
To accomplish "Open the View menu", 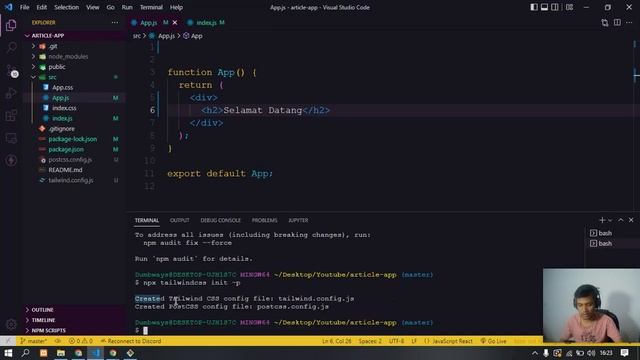I will tap(93, 7).
